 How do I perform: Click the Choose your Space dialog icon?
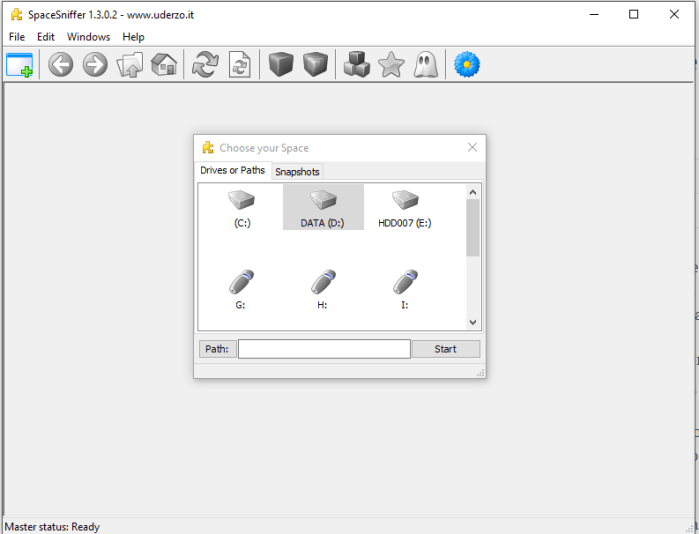pyautogui.click(x=208, y=148)
